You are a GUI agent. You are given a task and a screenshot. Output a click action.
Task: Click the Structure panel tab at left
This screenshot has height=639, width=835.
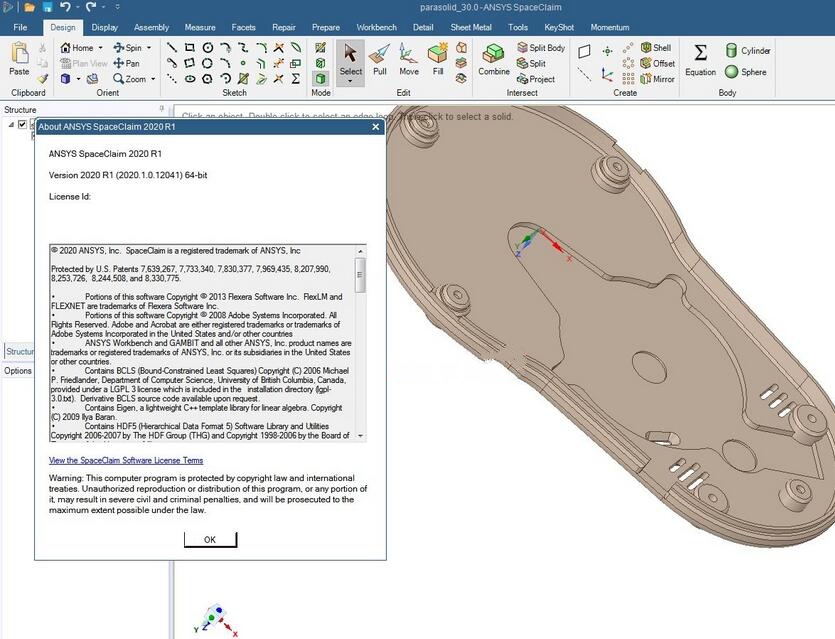(20, 351)
